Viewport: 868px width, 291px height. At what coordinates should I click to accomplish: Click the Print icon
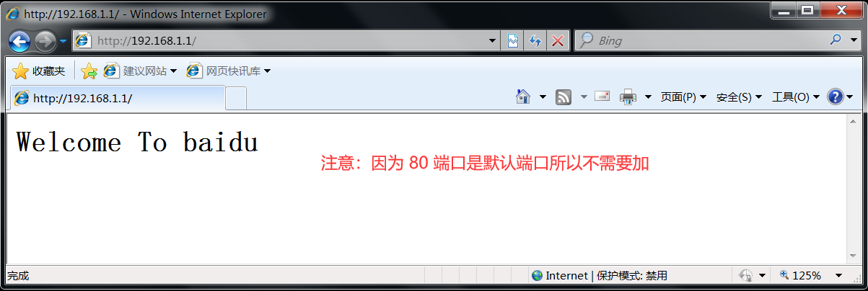pyautogui.click(x=628, y=97)
